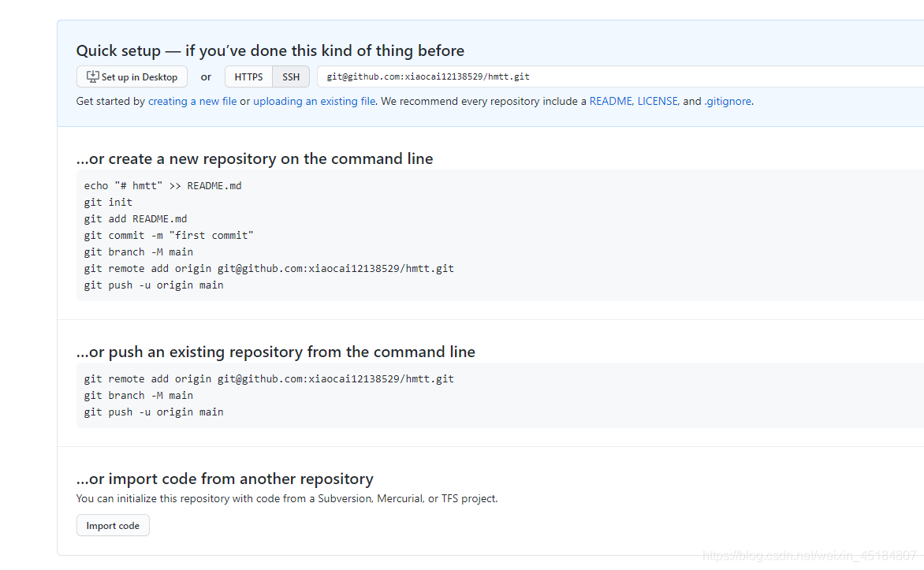The image size is (924, 570).
Task: Switch clone URL to HTTPS
Action: (248, 76)
